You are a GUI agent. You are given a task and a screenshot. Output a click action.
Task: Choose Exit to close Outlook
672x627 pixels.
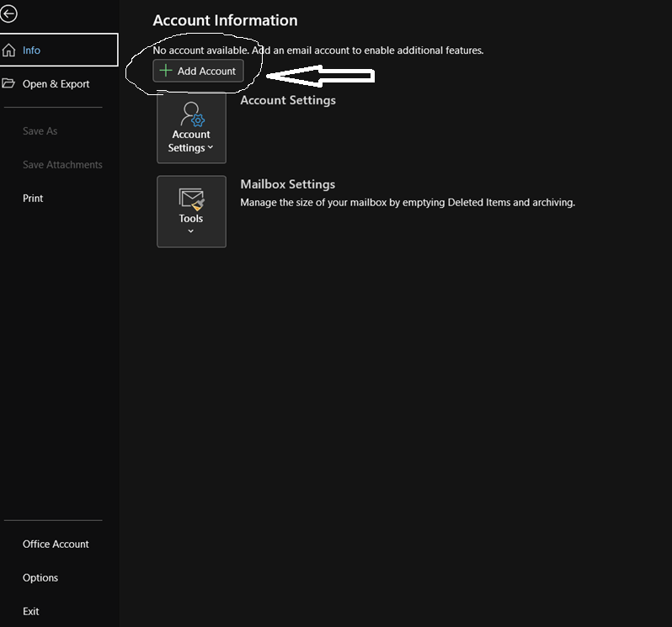click(31, 611)
